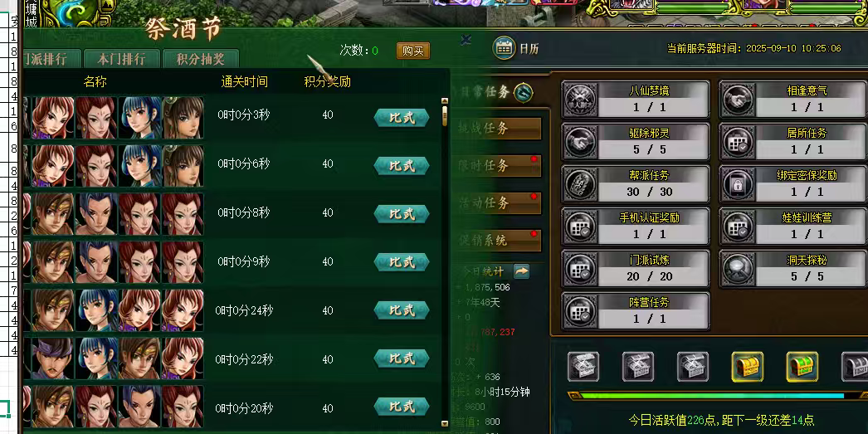Click the 购买 button next to 次数
The image size is (868, 434).
tap(413, 51)
